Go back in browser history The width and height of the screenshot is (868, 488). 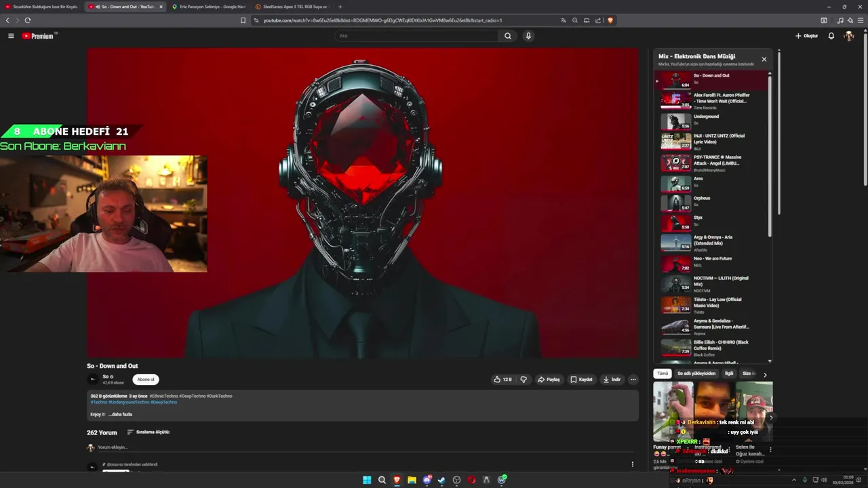(x=7, y=20)
